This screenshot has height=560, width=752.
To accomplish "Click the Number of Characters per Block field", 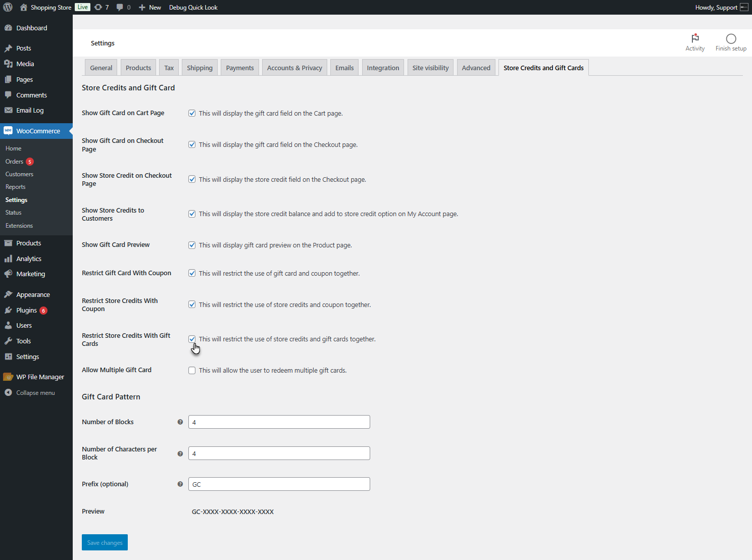I will 279,453.
